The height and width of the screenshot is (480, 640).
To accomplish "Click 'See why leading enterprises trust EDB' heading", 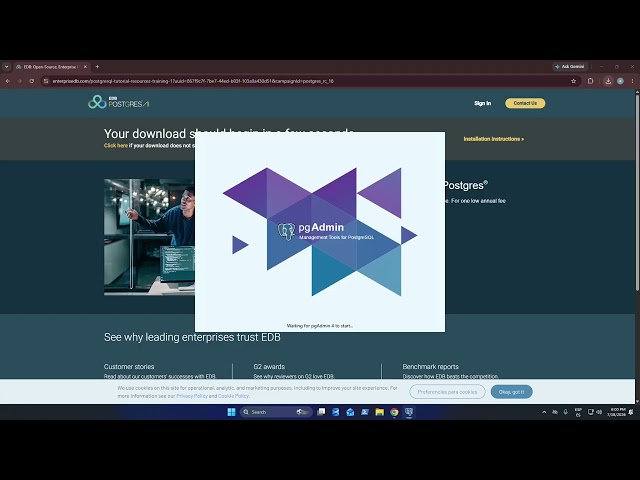I will (192, 338).
